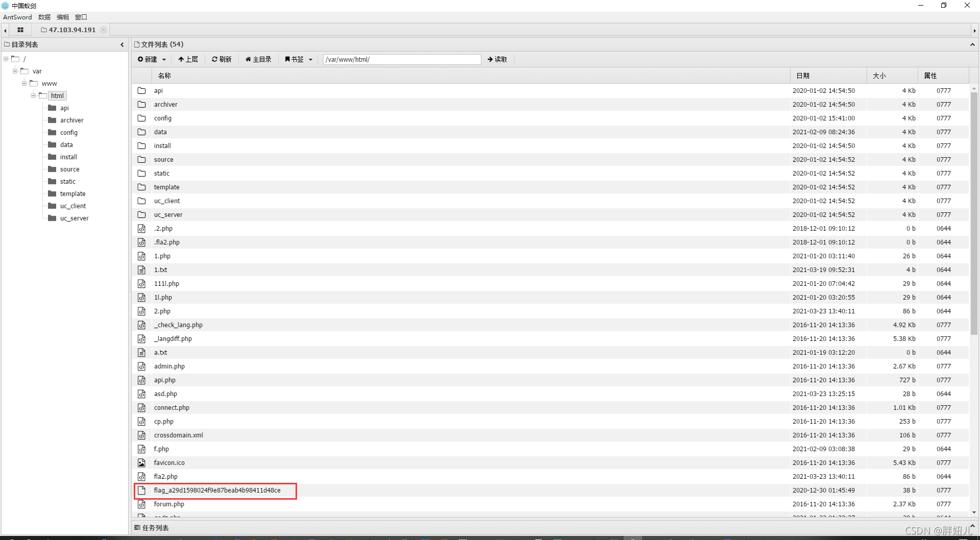Click folder icon of archiver file list row

point(142,104)
